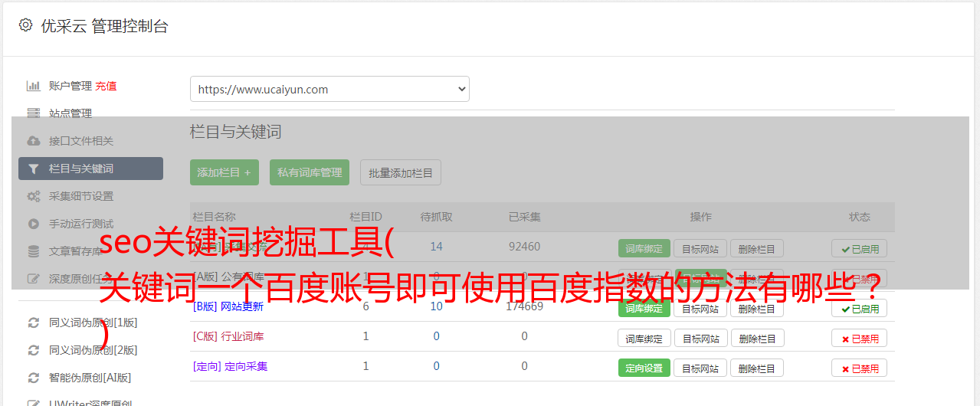
Task: Click the 待抓取 table header
Action: point(436,217)
